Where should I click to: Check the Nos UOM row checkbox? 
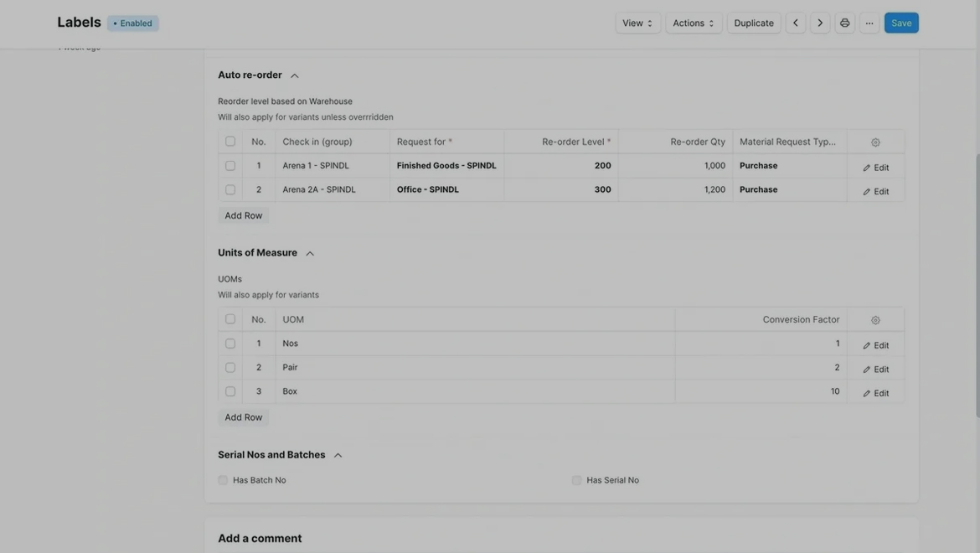230,344
